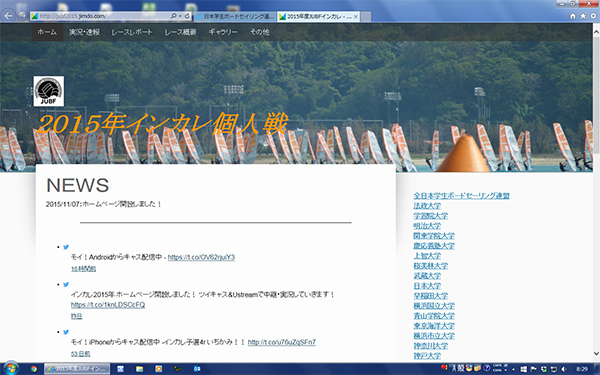The image size is (600, 375).
Task: Open 実況・速報 menu item
Action: [x=84, y=32]
